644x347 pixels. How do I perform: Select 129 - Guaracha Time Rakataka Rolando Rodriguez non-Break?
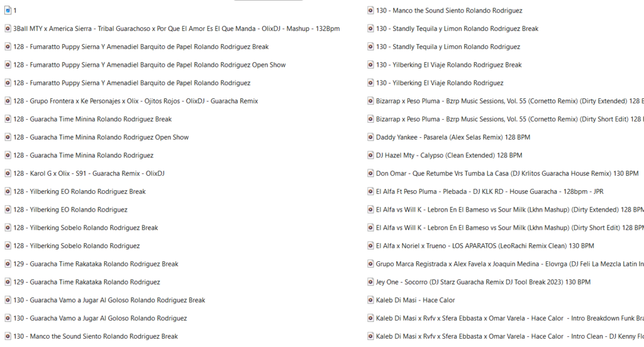coord(87,282)
